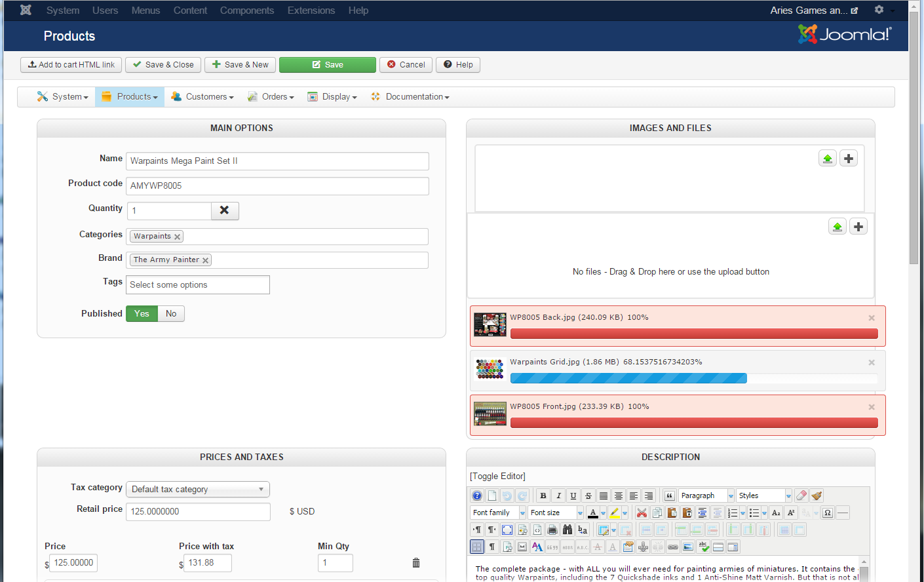924x582 pixels.
Task: Click the green Save button
Action: pos(328,65)
